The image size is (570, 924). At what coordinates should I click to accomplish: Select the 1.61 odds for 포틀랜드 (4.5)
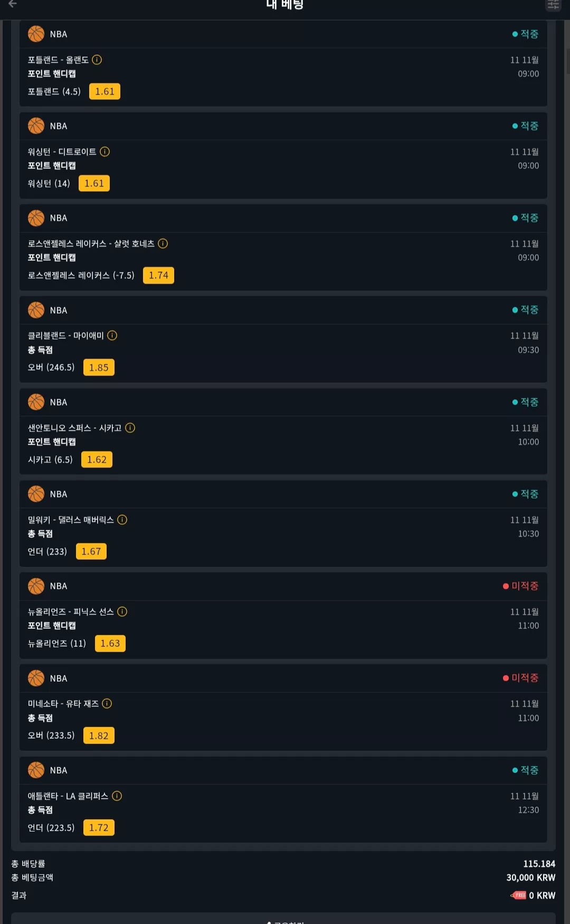(104, 91)
